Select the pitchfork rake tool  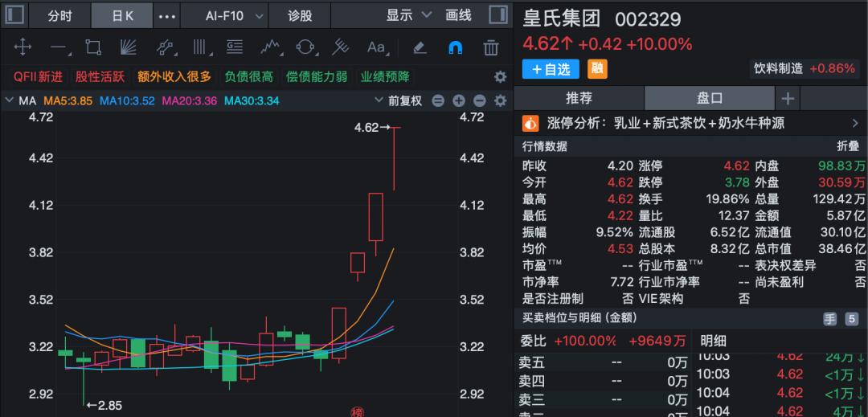[340, 47]
